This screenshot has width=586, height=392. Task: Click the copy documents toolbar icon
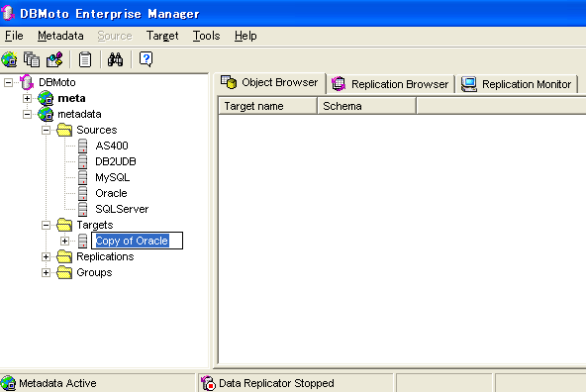pyautogui.click(x=32, y=59)
